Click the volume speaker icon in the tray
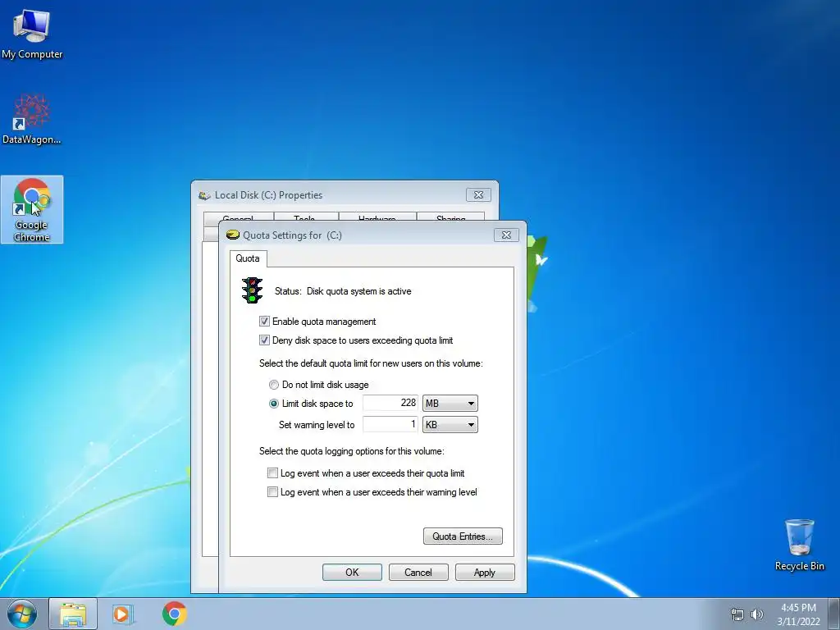Image resolution: width=840 pixels, height=630 pixels. (x=757, y=614)
